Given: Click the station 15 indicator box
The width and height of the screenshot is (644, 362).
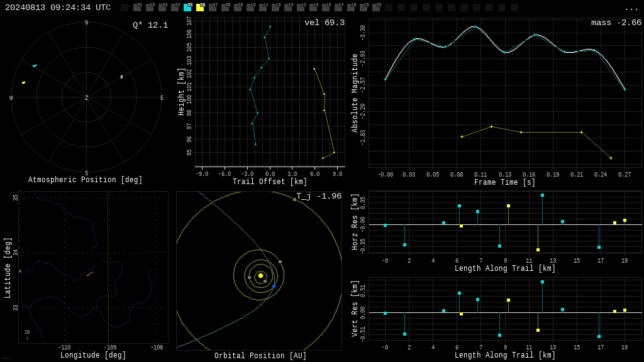Looking at the screenshot, I should tap(313, 7).
